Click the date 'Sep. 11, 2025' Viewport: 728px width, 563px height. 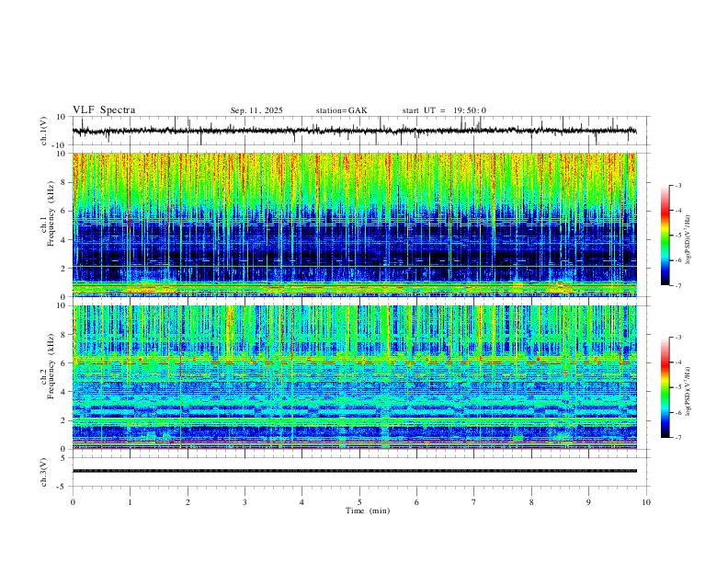pyautogui.click(x=256, y=110)
